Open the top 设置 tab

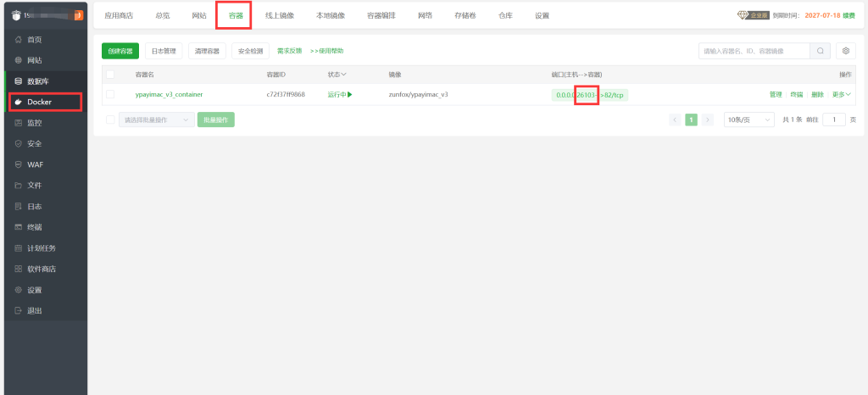pyautogui.click(x=542, y=15)
